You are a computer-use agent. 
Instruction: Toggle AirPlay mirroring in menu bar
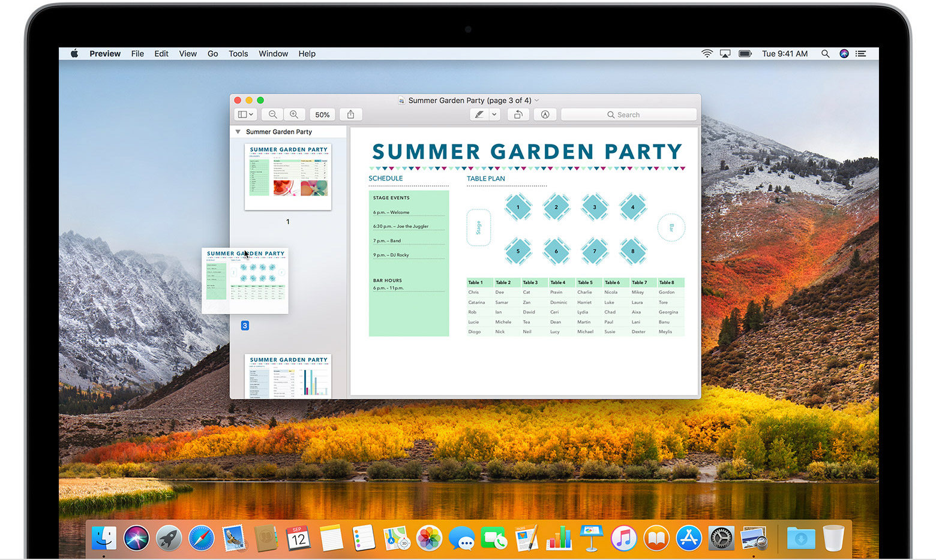coord(725,53)
